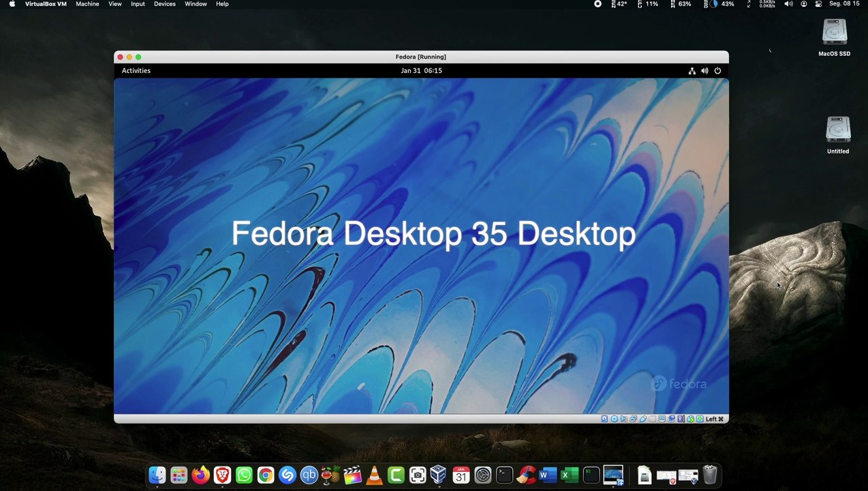The width and height of the screenshot is (868, 491).
Task: Launch Brave browser from the Dock
Action: (222, 475)
